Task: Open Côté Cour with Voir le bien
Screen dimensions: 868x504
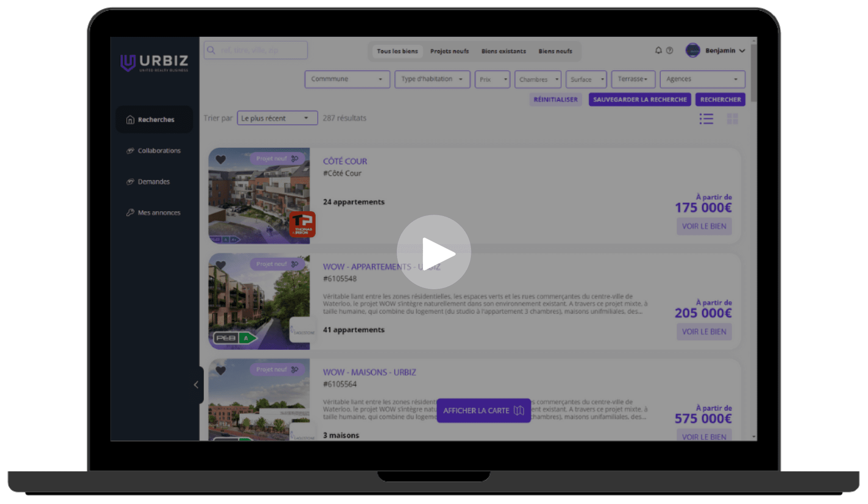Action: tap(704, 226)
